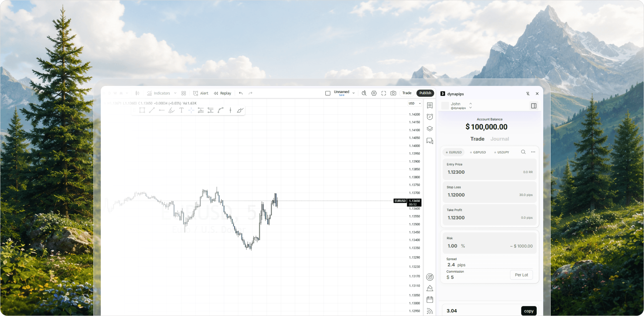Take a chart snapshot with camera icon
Screen dimensions: 644x316
pos(393,93)
